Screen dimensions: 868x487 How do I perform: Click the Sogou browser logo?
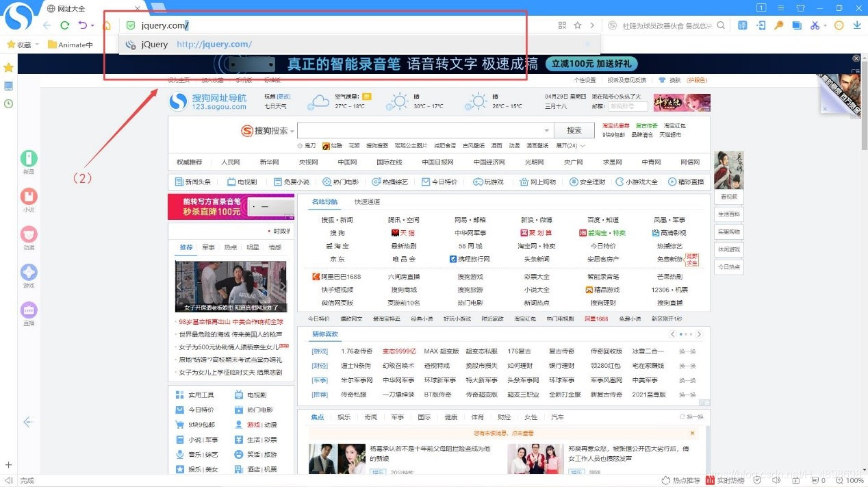point(20,17)
